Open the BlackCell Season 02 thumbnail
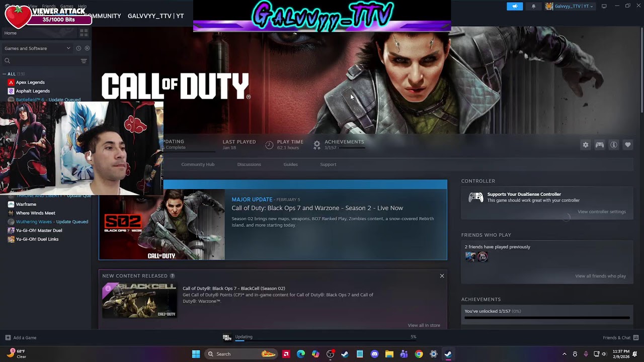This screenshot has width=644, height=362. pyautogui.click(x=139, y=300)
